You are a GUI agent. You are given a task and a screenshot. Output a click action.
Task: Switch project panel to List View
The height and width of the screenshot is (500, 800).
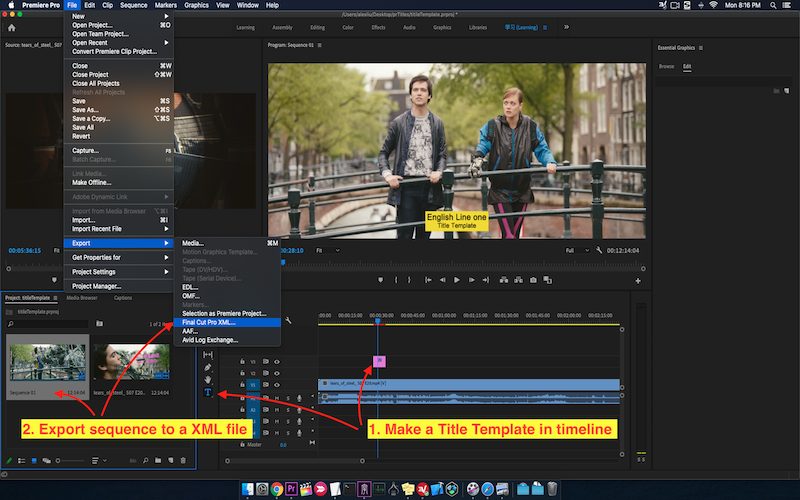[21, 461]
